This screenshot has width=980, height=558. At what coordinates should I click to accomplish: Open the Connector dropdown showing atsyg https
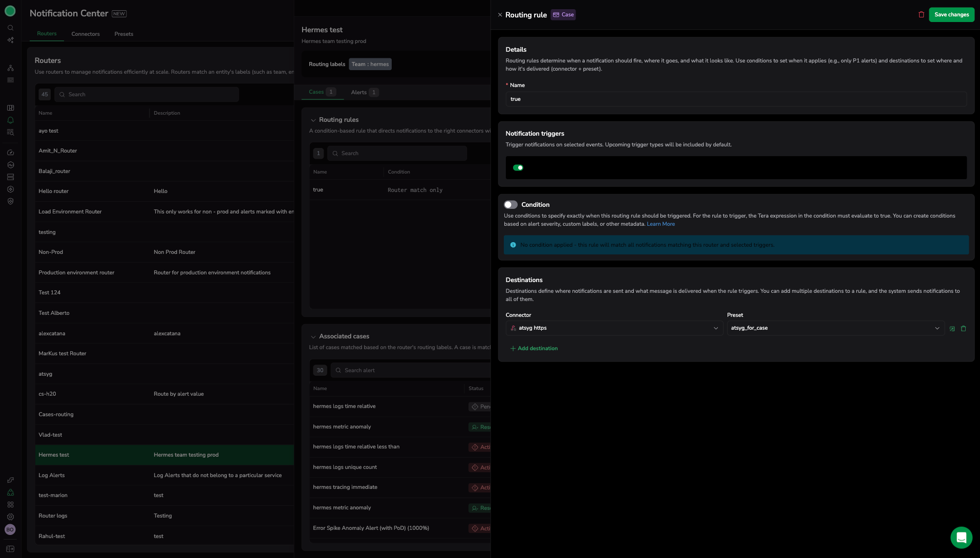(x=614, y=328)
